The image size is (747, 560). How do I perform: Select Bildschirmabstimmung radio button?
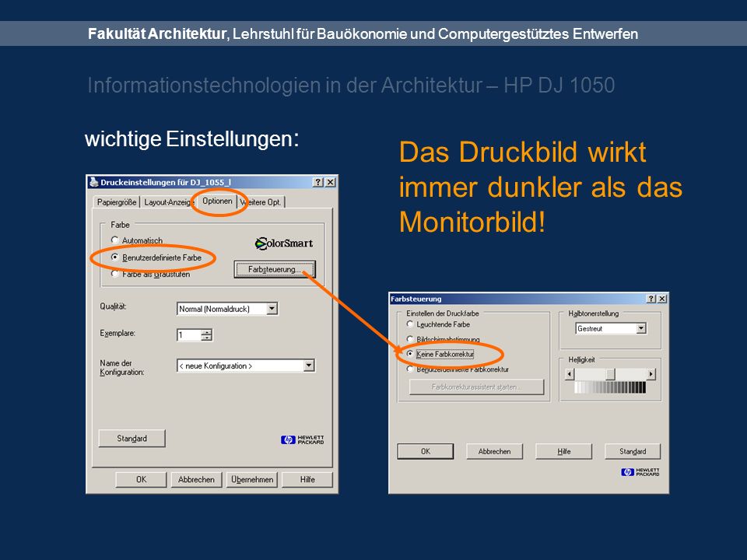410,339
